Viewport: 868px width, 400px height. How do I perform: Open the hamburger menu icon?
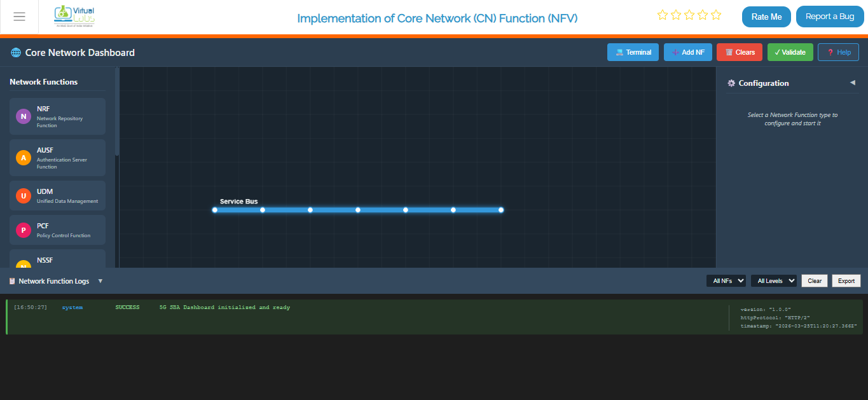click(19, 17)
